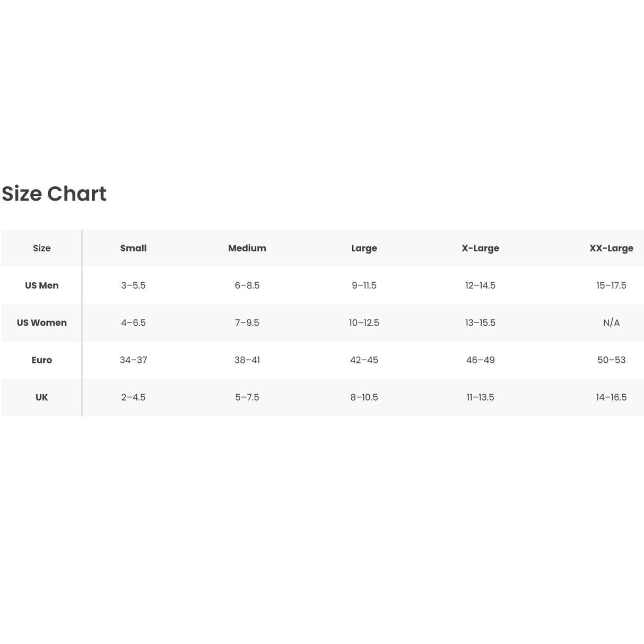This screenshot has width=644, height=644.
Task: Select the XX-Large column header
Action: coord(611,248)
